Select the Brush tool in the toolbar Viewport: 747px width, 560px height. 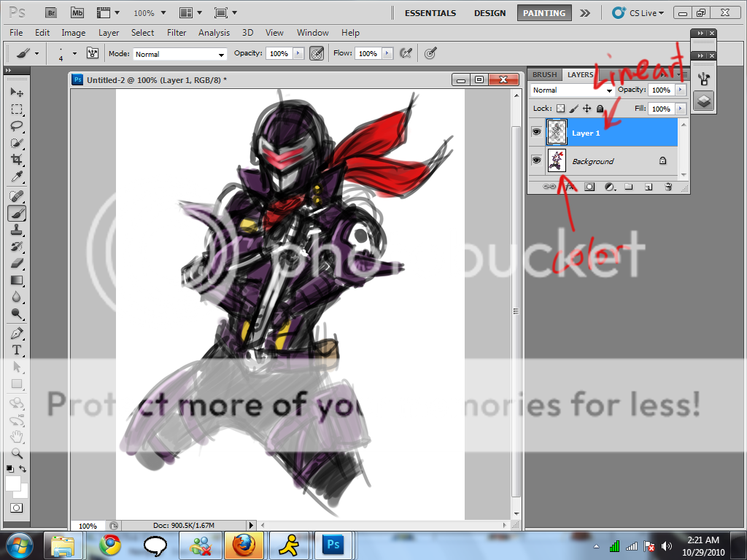[x=16, y=213]
